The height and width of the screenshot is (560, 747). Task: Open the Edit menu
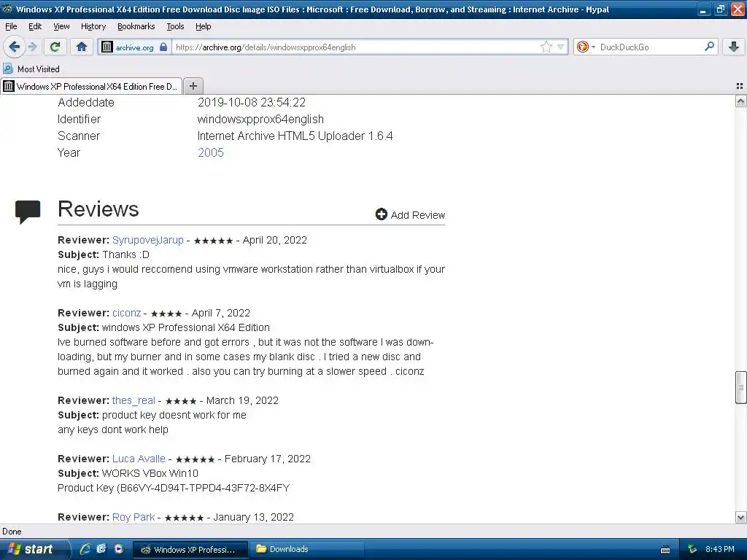tap(35, 26)
